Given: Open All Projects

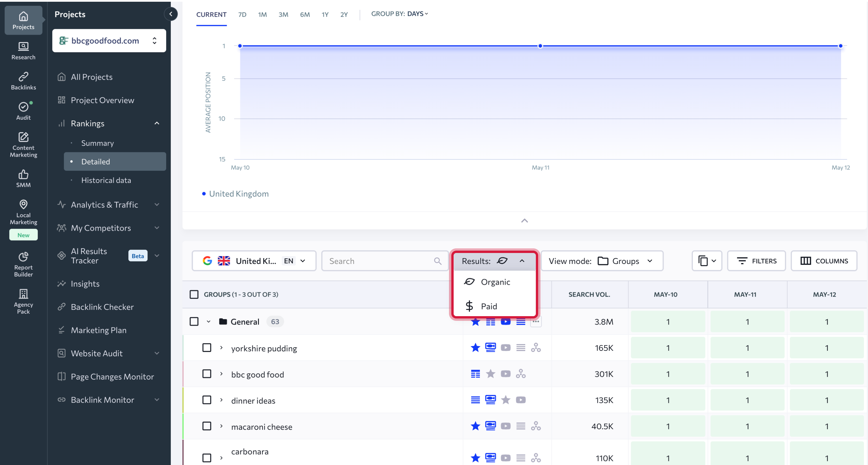Looking at the screenshot, I should (x=92, y=76).
